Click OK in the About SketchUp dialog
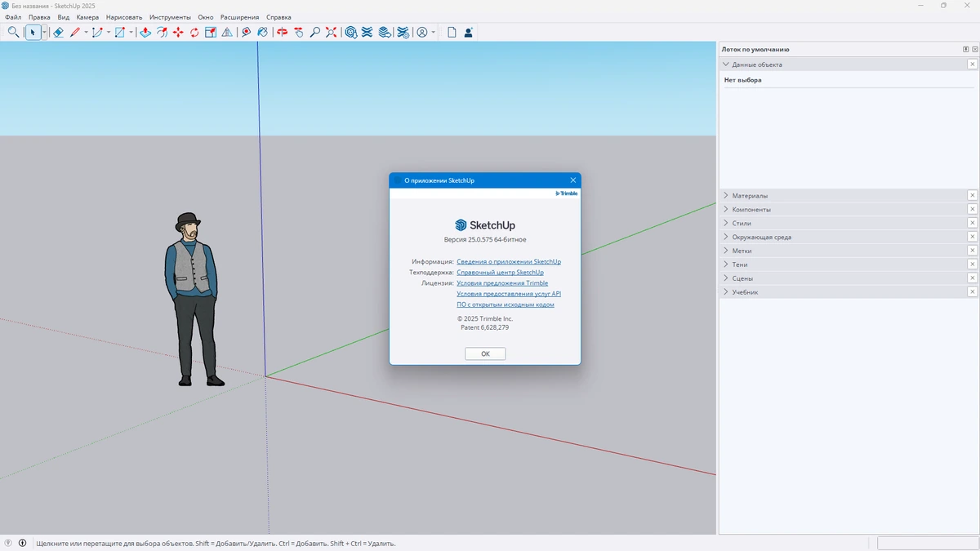 tap(485, 353)
